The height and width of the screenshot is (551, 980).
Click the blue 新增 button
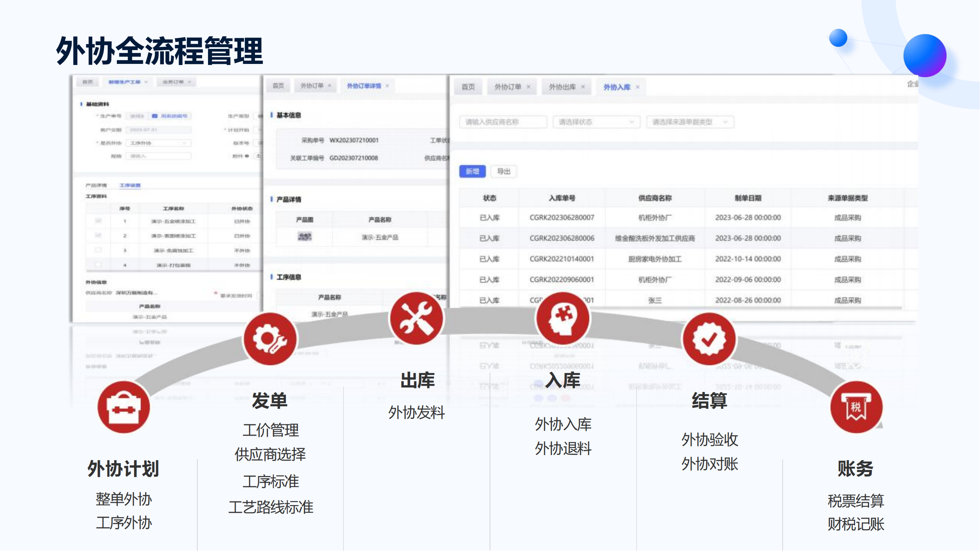pyautogui.click(x=473, y=172)
